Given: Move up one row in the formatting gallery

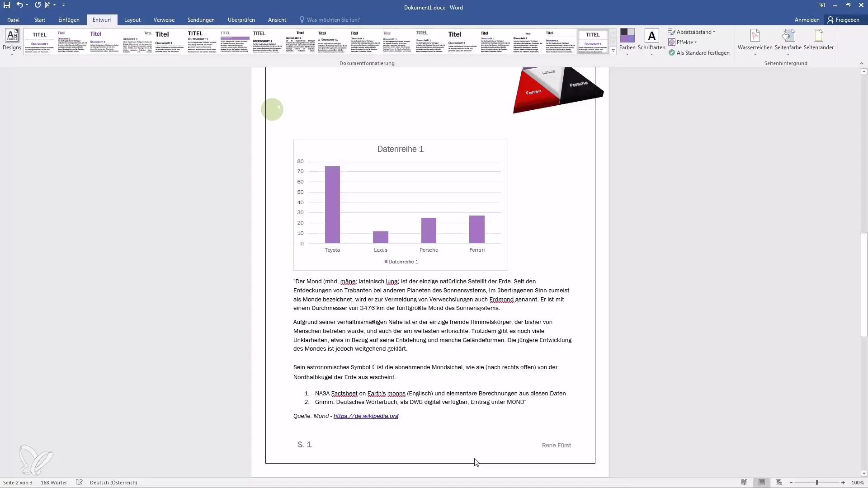Looking at the screenshot, I should coord(613,33).
